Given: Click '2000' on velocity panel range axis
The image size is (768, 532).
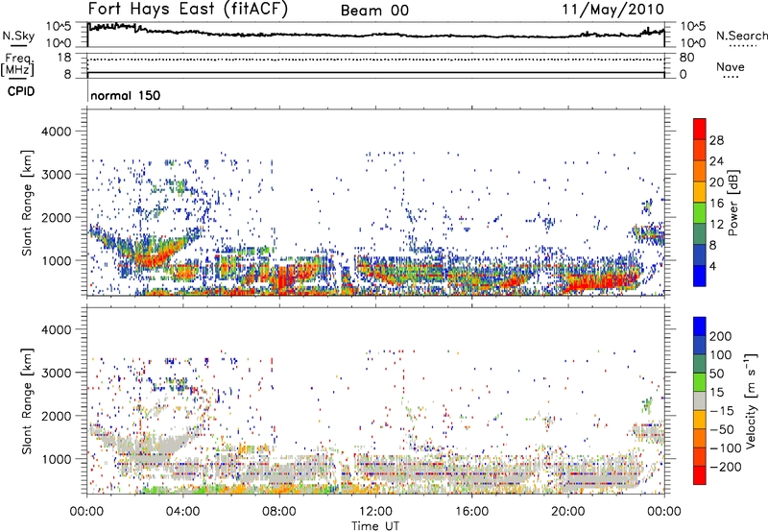Looking at the screenshot, I should click(x=56, y=416).
